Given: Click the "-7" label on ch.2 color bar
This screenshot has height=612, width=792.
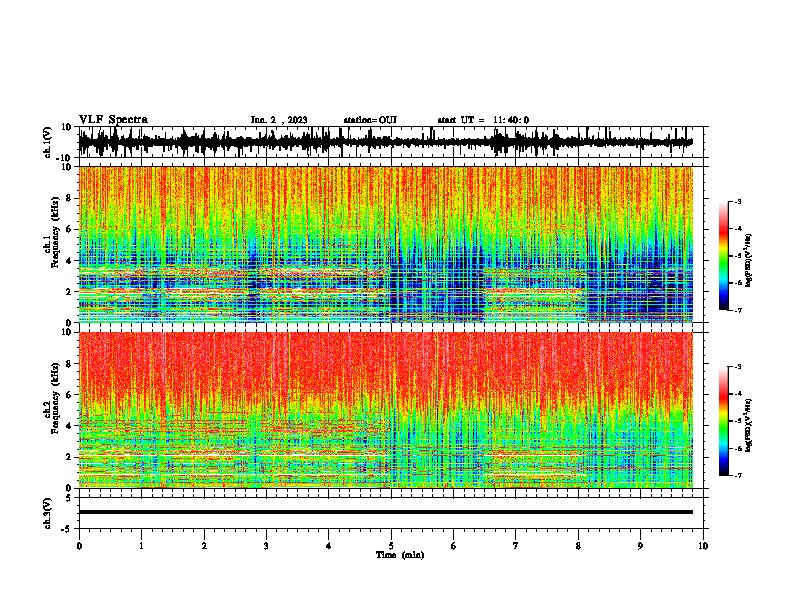Looking at the screenshot, I should click(x=737, y=476).
